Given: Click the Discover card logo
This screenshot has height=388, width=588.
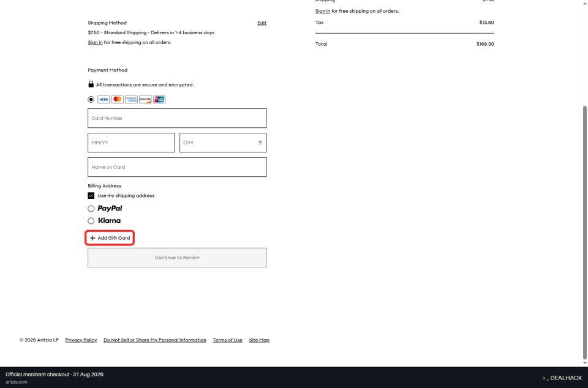Looking at the screenshot, I should [145, 99].
